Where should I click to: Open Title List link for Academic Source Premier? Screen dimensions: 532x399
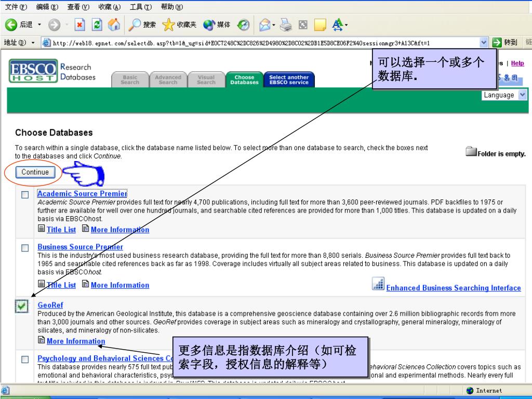point(61,230)
